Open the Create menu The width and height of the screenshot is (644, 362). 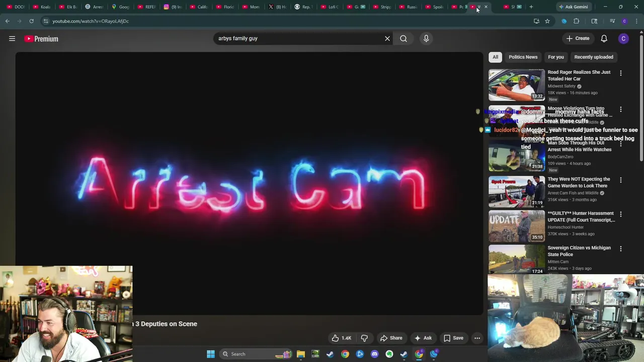(x=578, y=39)
